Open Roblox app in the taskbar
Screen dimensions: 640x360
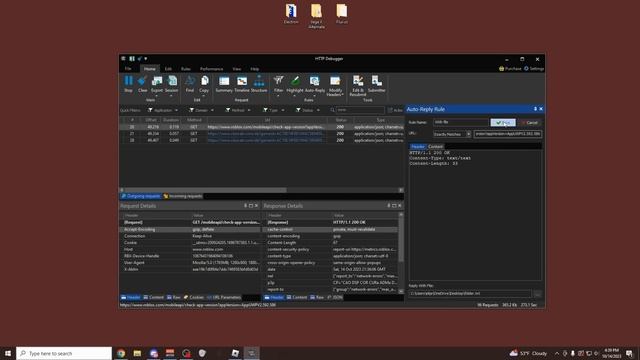[x=235, y=353]
